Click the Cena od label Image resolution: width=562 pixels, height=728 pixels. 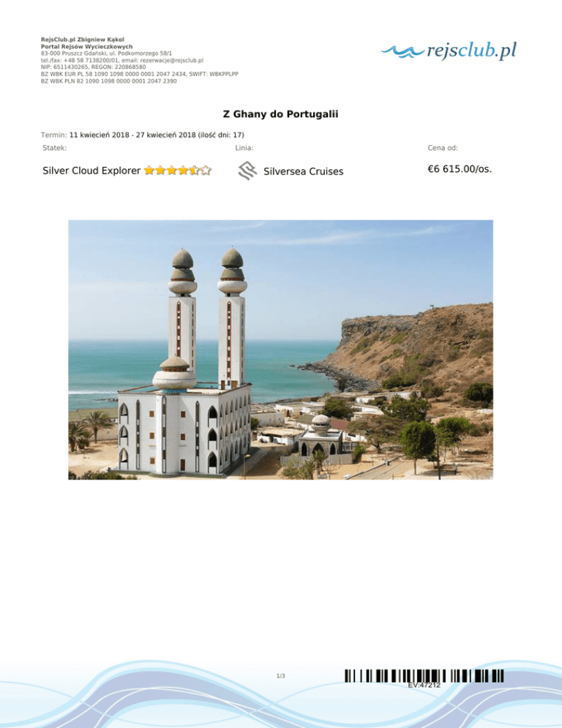click(443, 148)
